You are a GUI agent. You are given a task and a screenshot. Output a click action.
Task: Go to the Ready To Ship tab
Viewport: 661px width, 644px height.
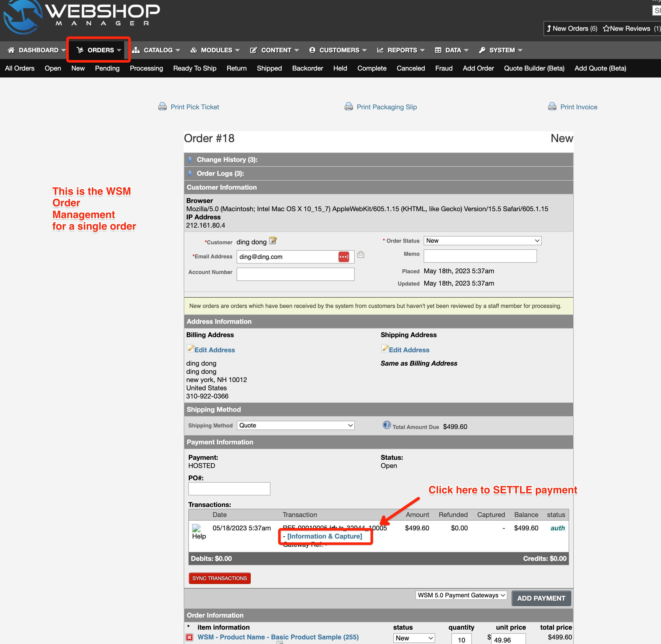[x=195, y=68]
